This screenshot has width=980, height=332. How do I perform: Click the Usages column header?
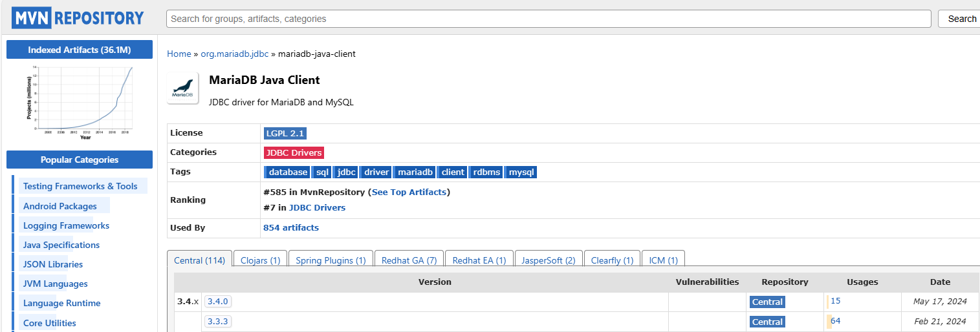tap(862, 282)
